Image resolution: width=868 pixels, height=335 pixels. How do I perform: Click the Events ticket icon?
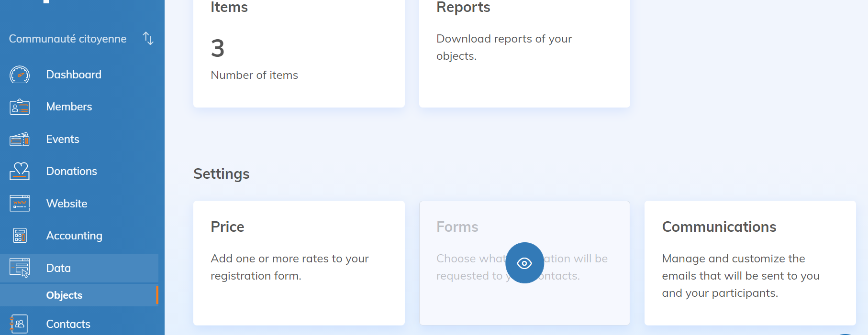tap(20, 139)
